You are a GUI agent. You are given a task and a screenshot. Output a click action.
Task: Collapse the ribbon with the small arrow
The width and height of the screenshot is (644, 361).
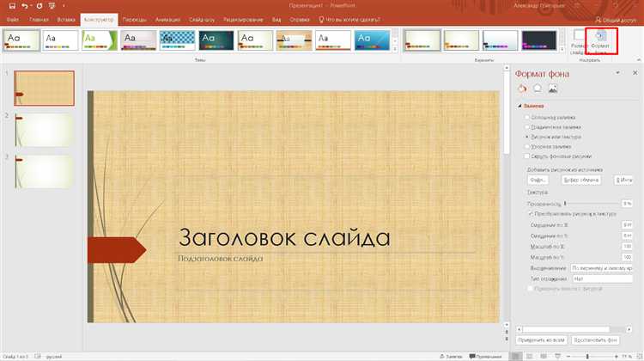[639, 60]
